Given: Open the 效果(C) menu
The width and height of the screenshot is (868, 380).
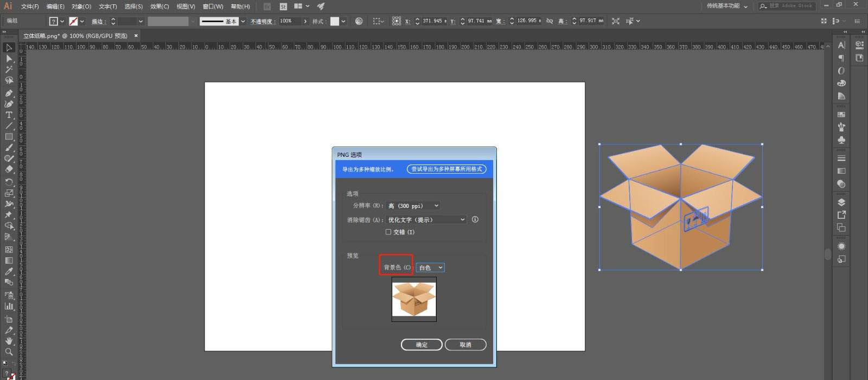Looking at the screenshot, I should [159, 7].
